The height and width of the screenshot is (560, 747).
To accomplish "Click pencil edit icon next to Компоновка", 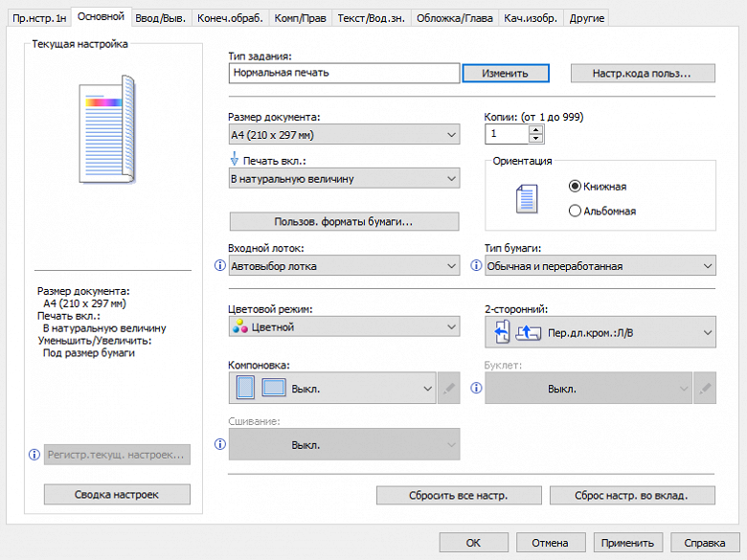I will coord(448,389).
